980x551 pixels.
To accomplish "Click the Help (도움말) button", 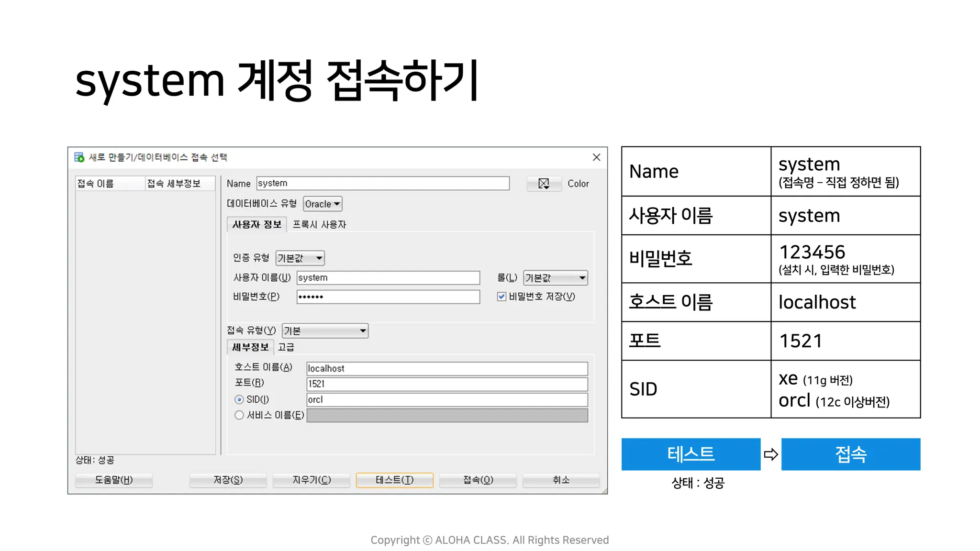I will (114, 480).
